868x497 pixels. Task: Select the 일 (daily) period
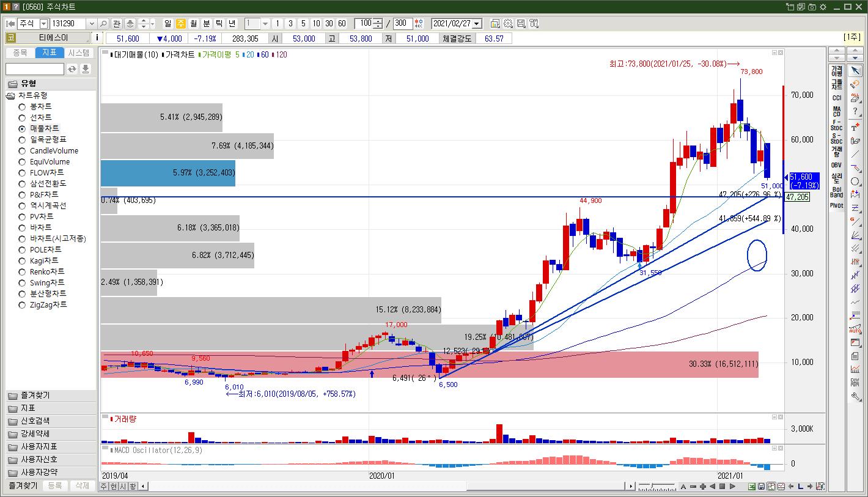[168, 23]
